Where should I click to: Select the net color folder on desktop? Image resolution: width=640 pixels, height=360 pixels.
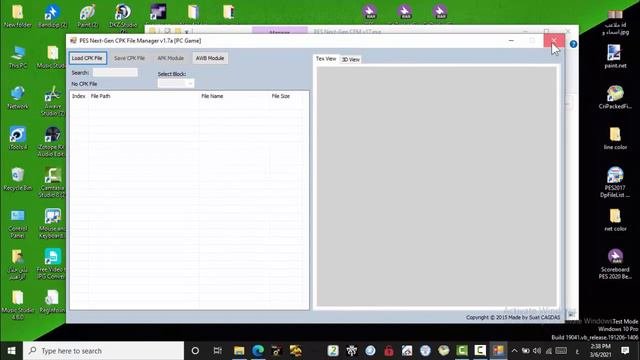coord(615,220)
